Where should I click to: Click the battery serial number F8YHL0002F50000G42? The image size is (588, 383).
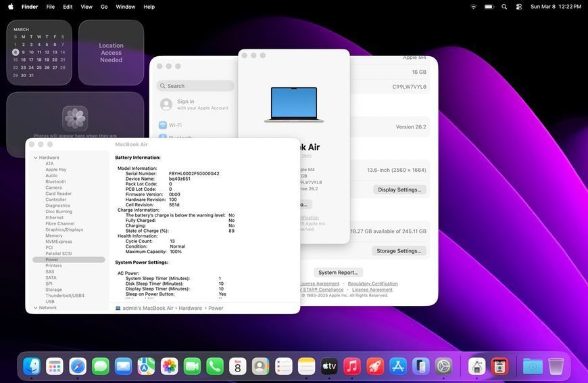point(194,173)
